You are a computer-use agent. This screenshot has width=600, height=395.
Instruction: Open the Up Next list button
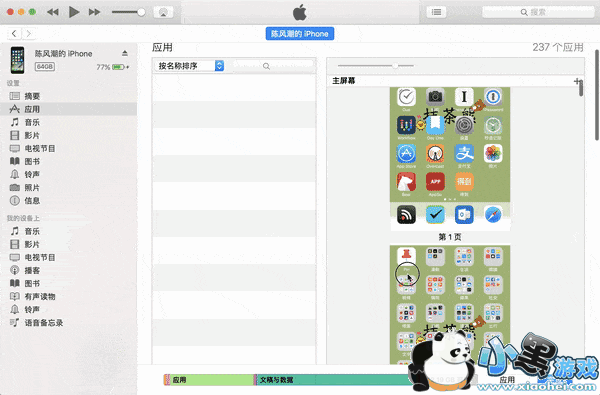pyautogui.click(x=436, y=12)
